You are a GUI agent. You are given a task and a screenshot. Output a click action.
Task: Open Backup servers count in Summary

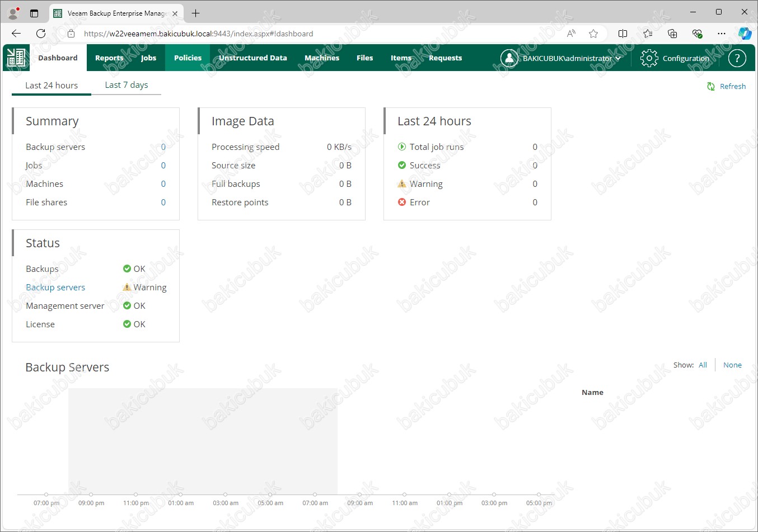(163, 147)
